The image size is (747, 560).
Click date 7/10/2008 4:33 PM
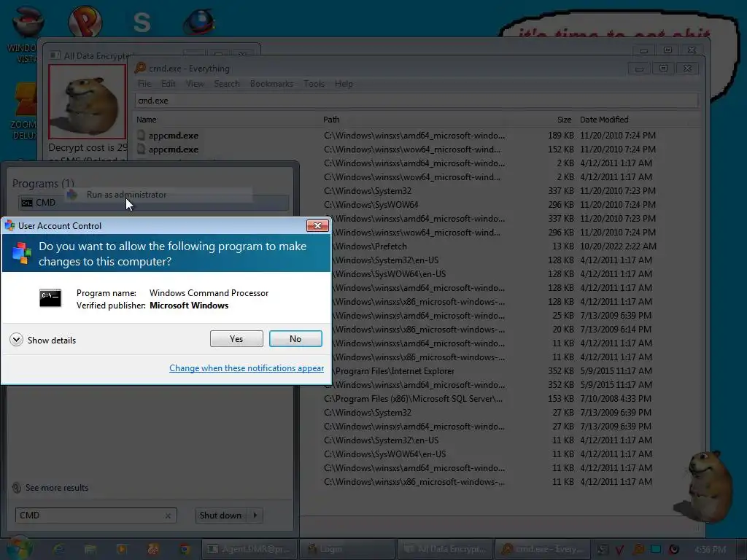[615, 399]
